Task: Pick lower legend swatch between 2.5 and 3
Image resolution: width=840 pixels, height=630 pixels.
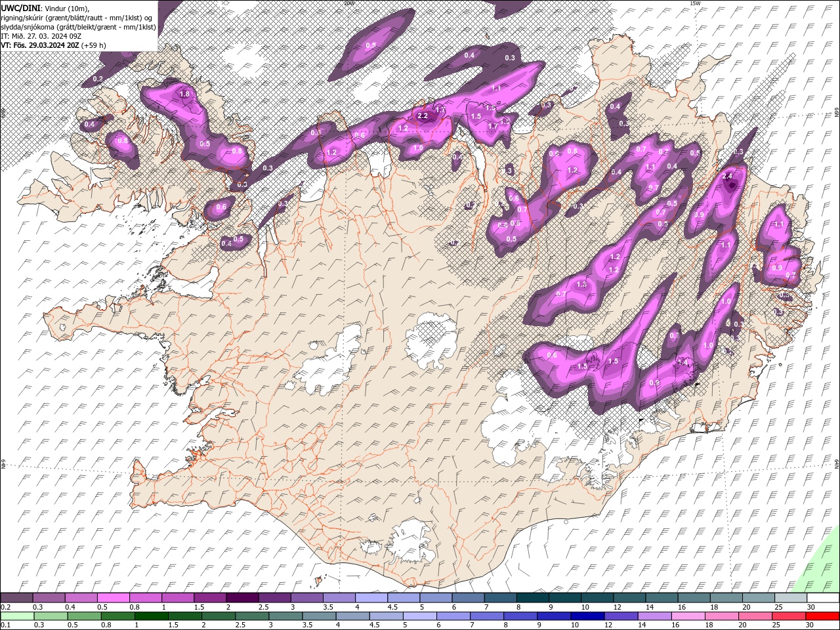Action: click(x=252, y=616)
